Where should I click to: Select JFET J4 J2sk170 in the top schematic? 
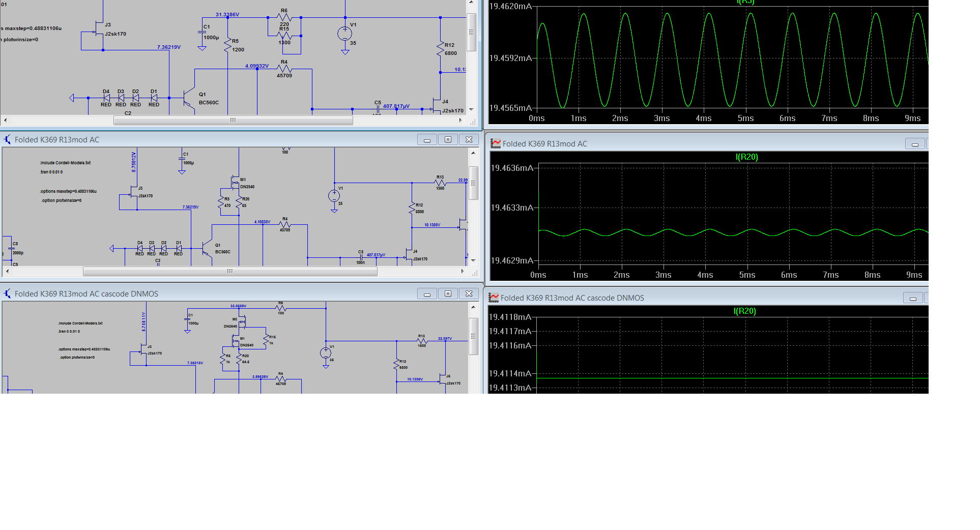(436, 106)
